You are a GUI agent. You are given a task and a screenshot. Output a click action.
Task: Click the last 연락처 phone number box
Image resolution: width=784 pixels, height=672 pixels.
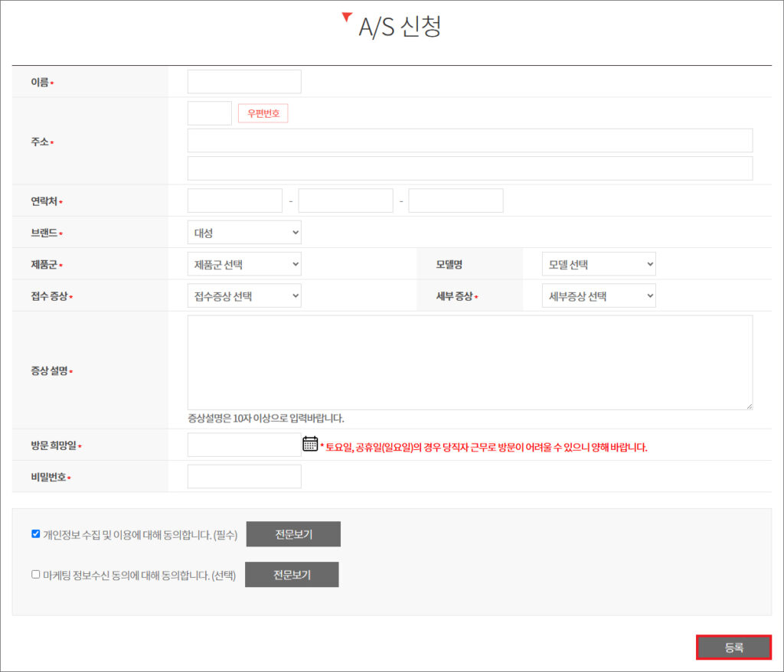click(x=456, y=201)
